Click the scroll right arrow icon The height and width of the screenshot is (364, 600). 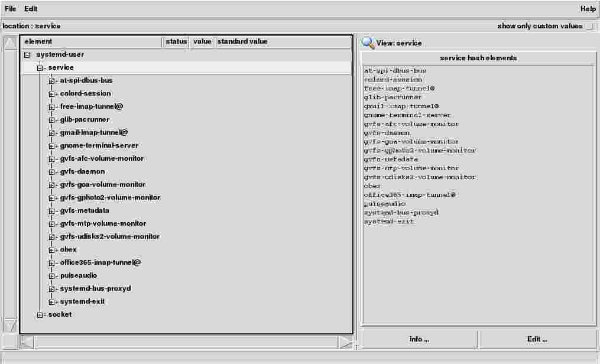pos(345,342)
